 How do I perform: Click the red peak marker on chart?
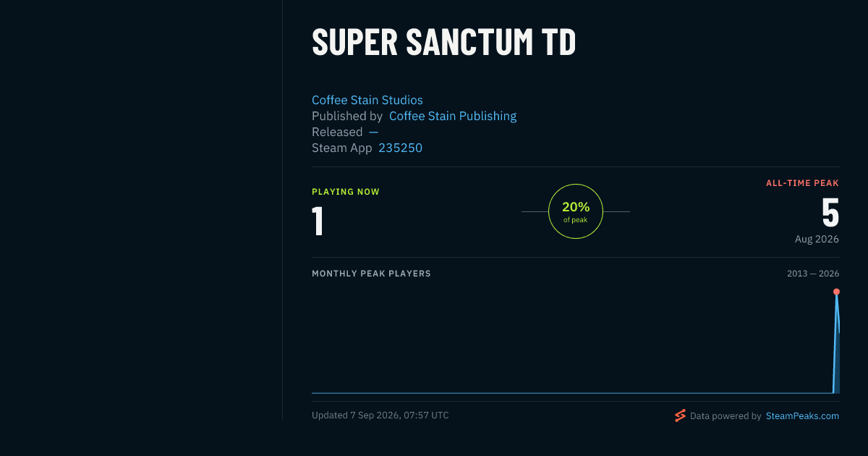pyautogui.click(x=836, y=292)
